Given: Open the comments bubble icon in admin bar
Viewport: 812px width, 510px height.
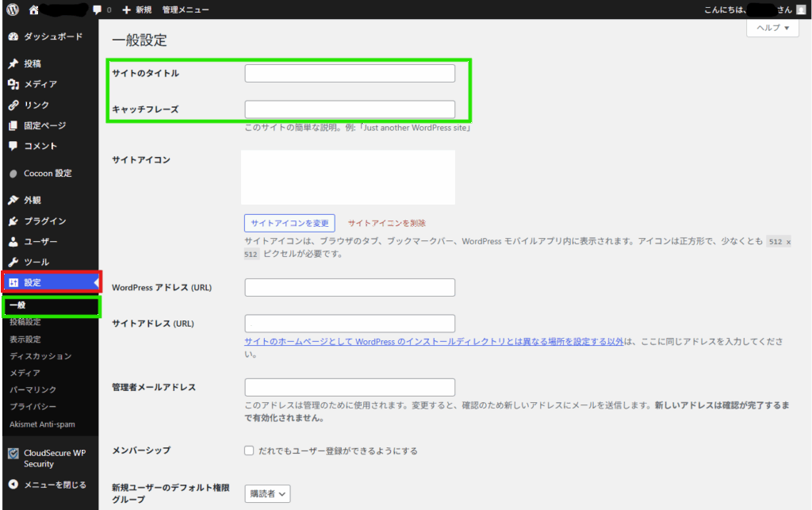Looking at the screenshot, I should (97, 10).
